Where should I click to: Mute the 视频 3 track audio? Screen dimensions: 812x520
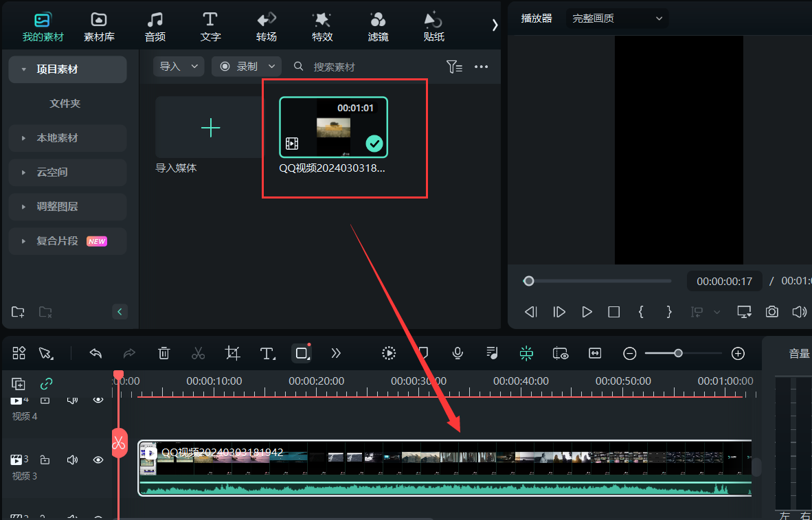[x=72, y=460]
